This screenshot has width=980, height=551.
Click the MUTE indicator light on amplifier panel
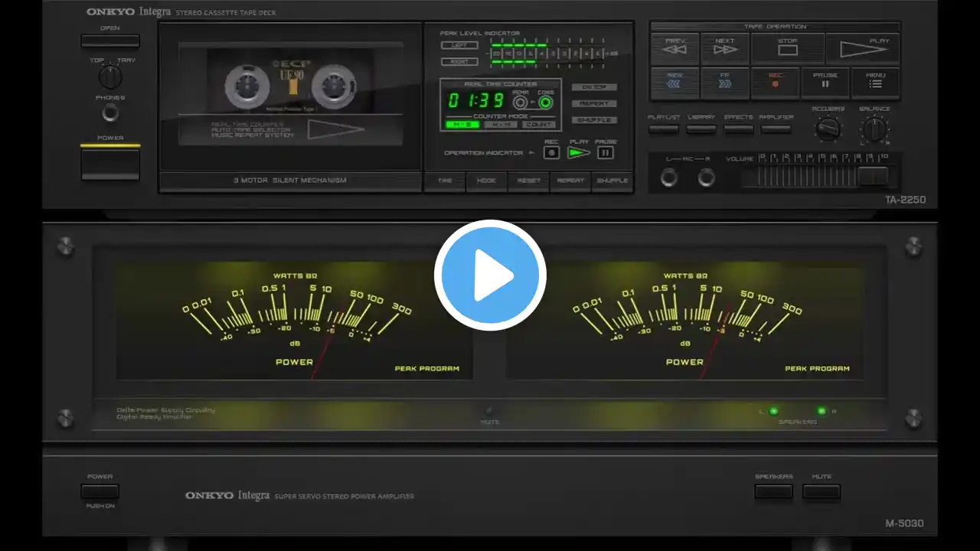(490, 411)
